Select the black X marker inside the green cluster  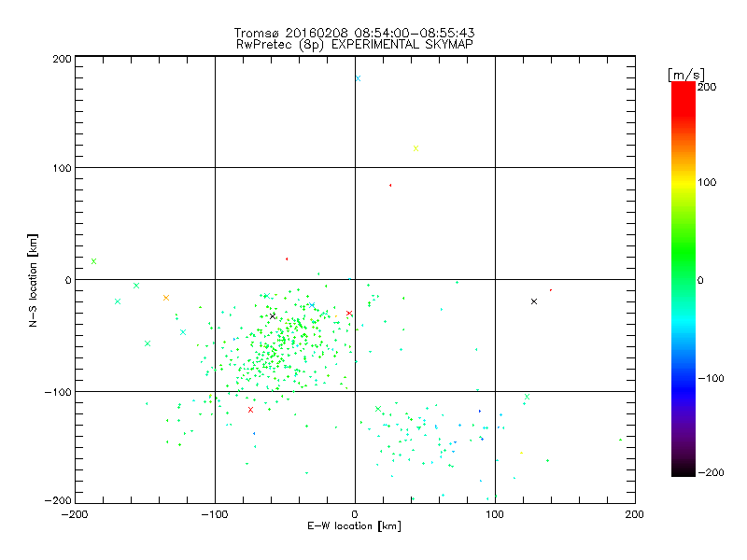273,316
